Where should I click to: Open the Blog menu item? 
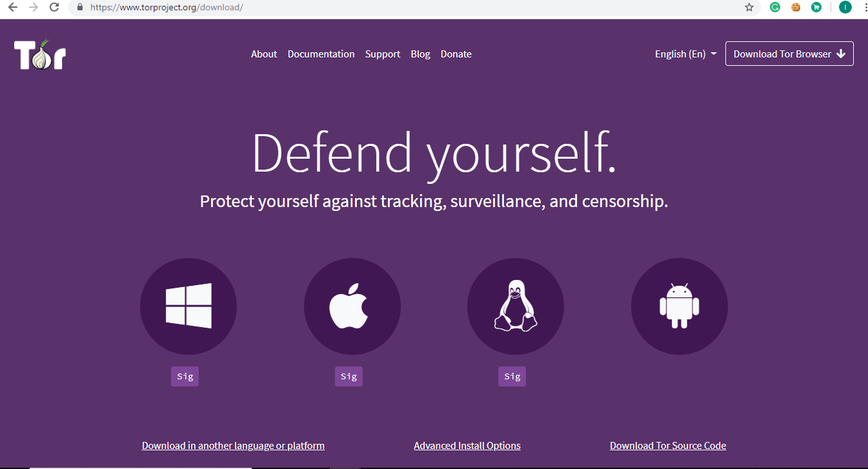[x=420, y=54]
